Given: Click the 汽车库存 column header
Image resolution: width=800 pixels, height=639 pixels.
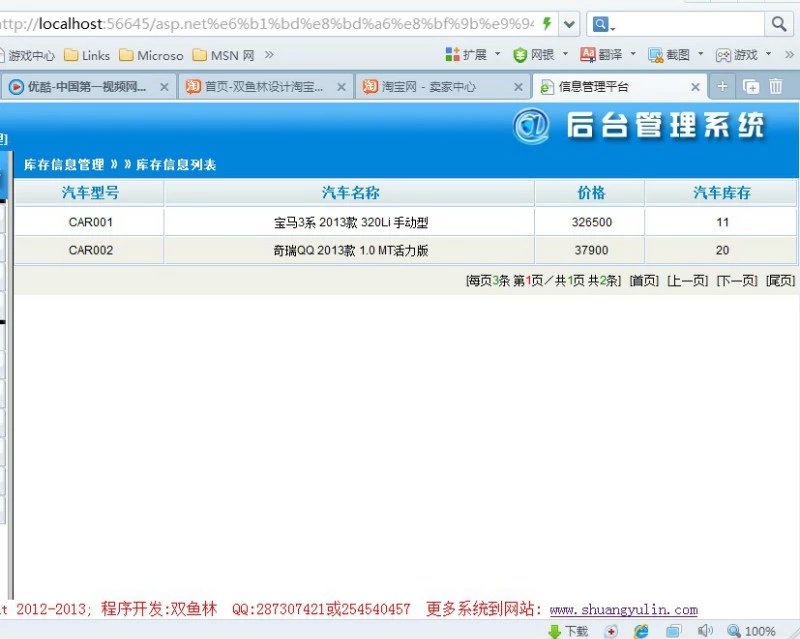Looking at the screenshot, I should (721, 192).
